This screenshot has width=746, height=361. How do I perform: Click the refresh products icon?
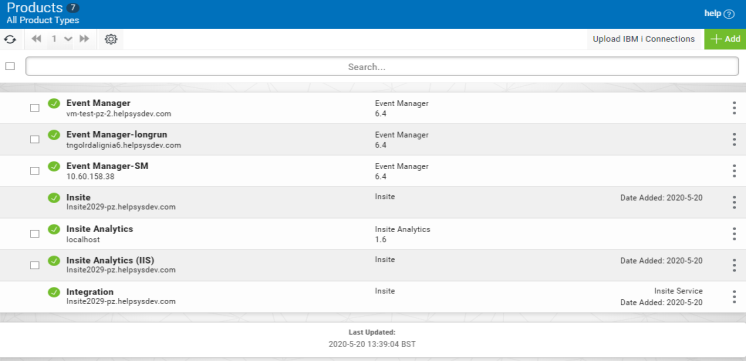point(10,39)
